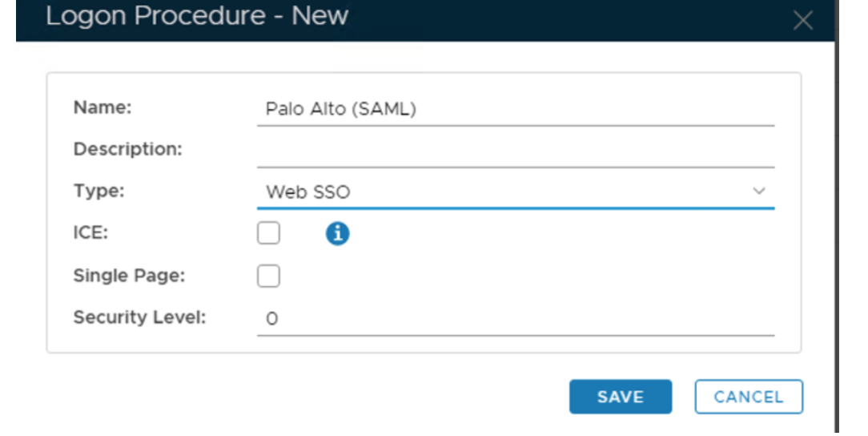Tick the Single Page checkbox

coord(268,277)
